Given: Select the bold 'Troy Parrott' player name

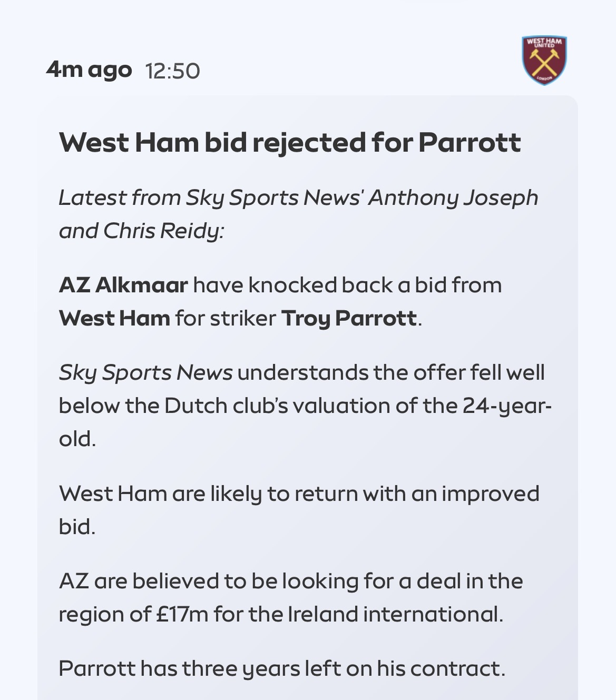Looking at the screenshot, I should [x=349, y=319].
